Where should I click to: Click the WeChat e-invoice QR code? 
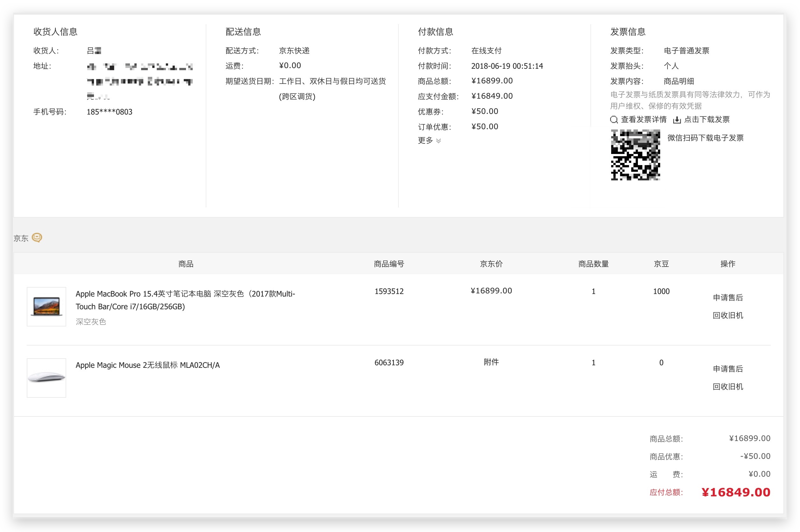coord(635,155)
